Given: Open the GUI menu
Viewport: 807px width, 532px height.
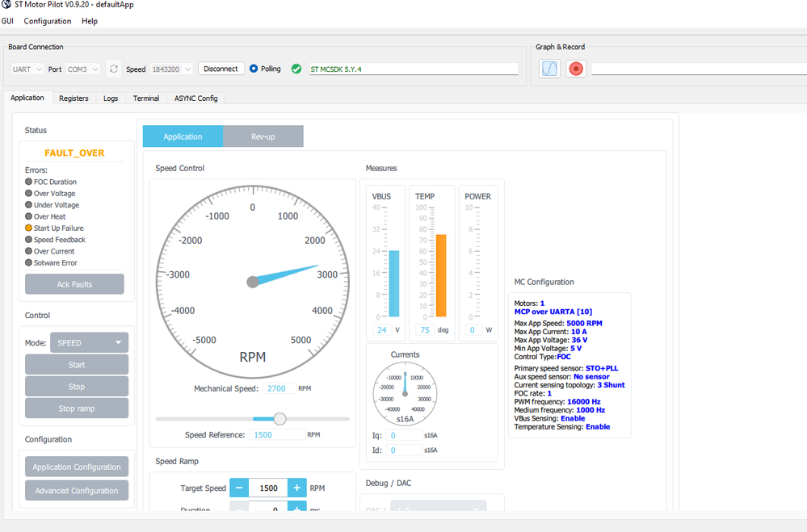Looking at the screenshot, I should [7, 21].
